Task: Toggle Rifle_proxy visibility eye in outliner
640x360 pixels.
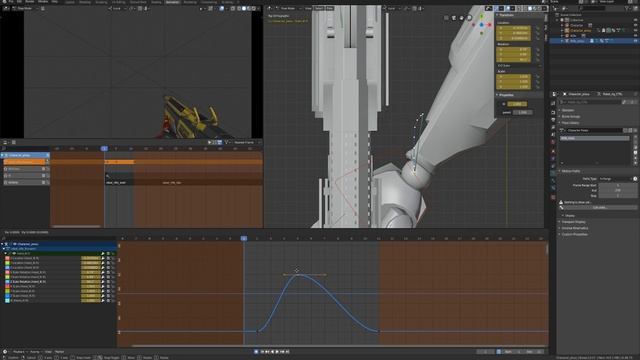Action: point(635,41)
